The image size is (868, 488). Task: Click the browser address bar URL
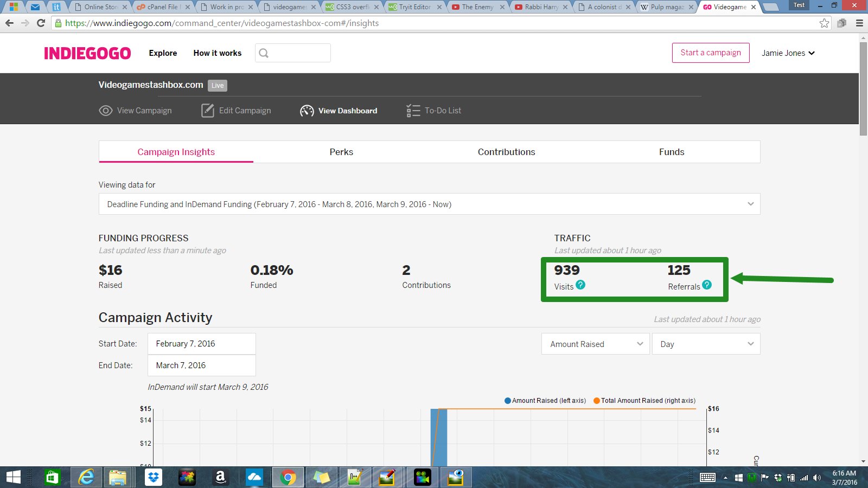222,23
